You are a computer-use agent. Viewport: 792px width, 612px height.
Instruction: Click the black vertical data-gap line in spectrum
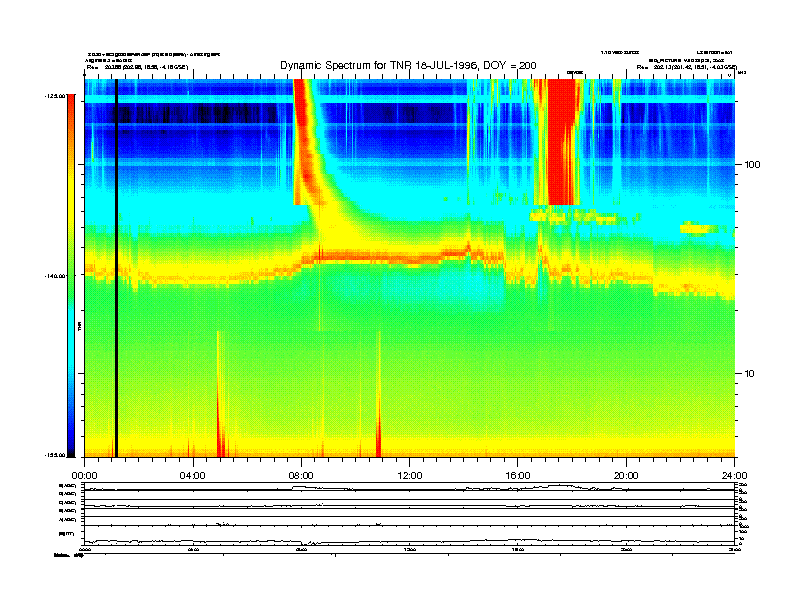tap(116, 268)
